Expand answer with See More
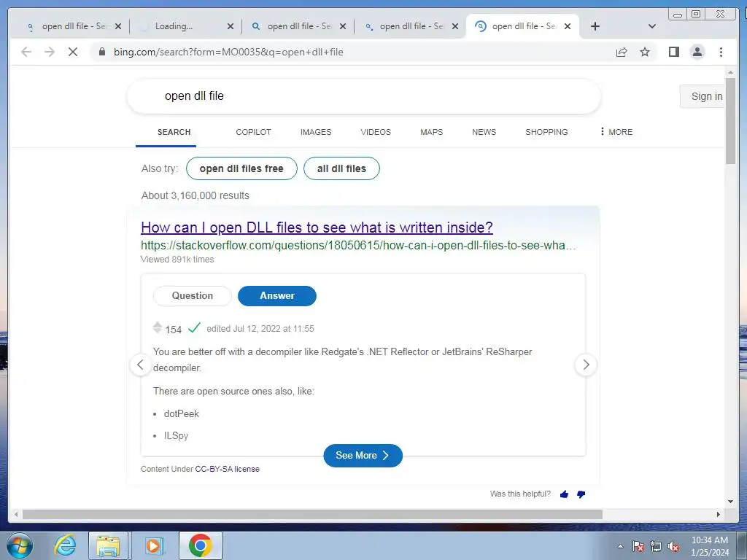Viewport: 747px width, 560px height. (x=363, y=456)
